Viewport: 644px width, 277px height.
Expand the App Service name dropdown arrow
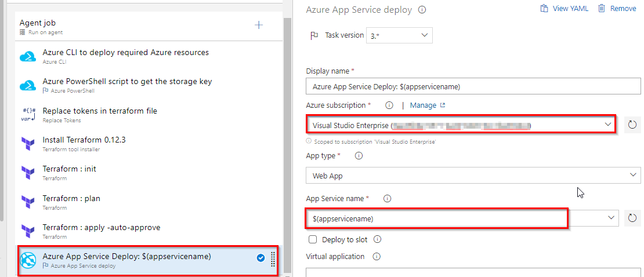611,218
